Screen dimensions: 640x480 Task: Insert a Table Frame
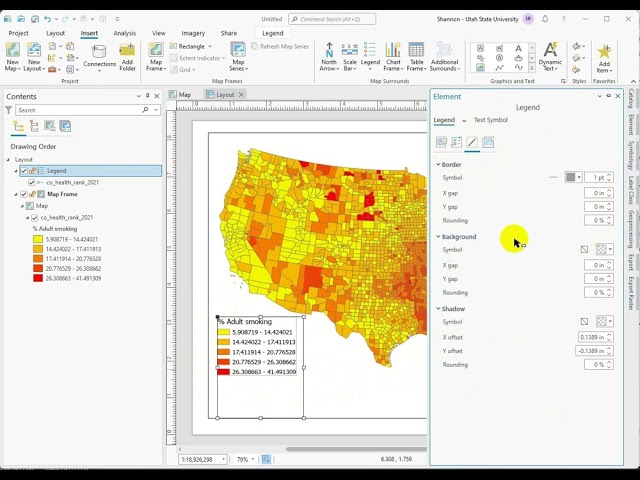pyautogui.click(x=416, y=56)
